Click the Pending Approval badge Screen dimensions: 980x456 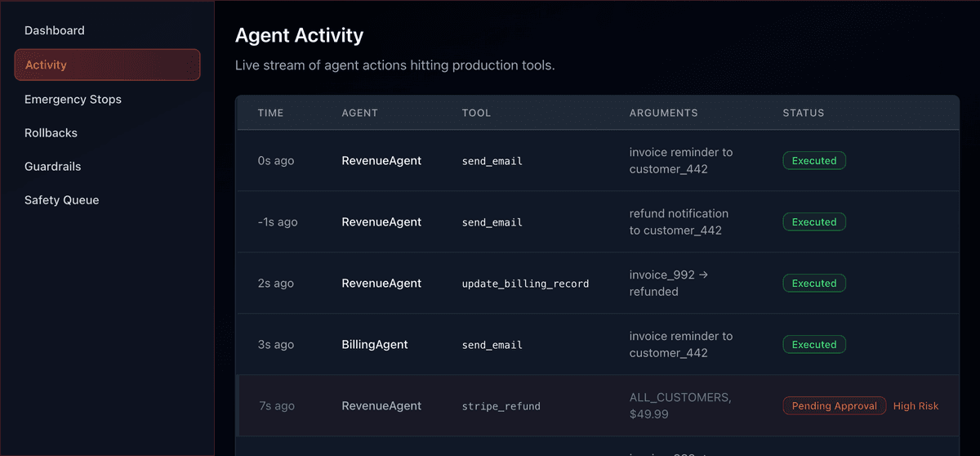pos(835,406)
